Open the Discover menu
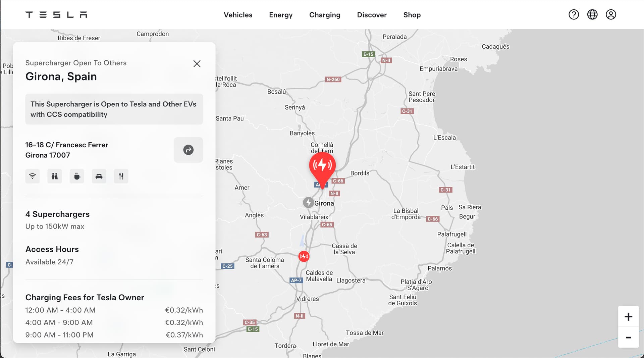Image resolution: width=644 pixels, height=358 pixels. tap(372, 15)
